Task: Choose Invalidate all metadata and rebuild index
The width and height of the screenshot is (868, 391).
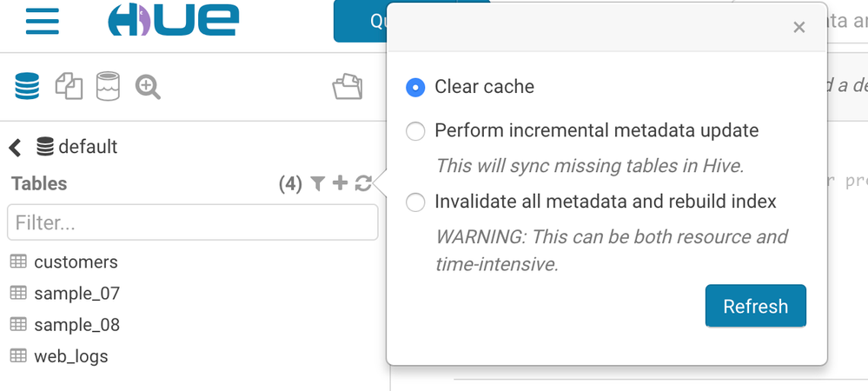Action: [x=415, y=202]
